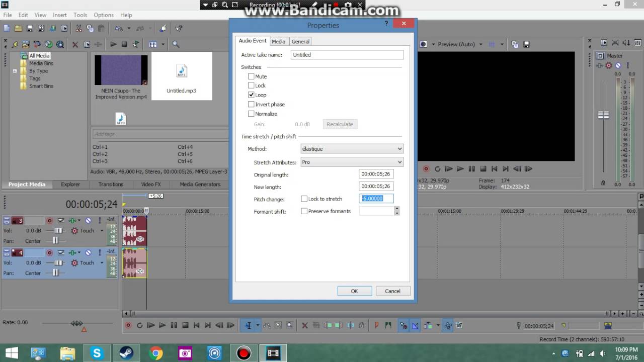Save the project with the floppy disk icon
Image resolution: width=644 pixels, height=362 pixels.
[30, 29]
